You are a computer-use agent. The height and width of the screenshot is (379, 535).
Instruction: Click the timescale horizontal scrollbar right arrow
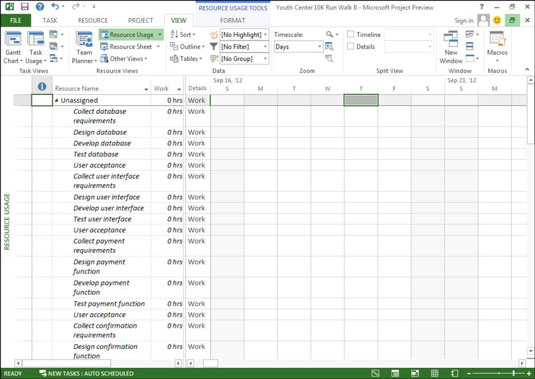[x=522, y=363]
